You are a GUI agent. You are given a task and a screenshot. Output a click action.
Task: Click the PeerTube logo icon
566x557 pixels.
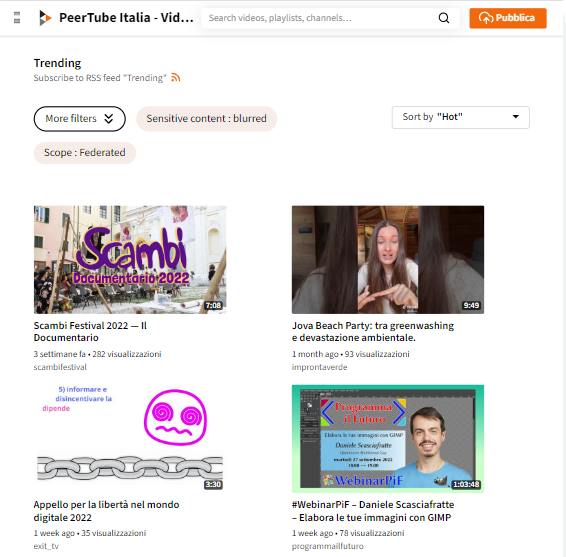45,18
